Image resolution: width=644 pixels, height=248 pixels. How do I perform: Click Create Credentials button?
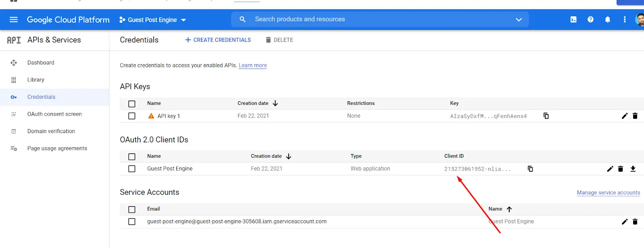(x=218, y=40)
